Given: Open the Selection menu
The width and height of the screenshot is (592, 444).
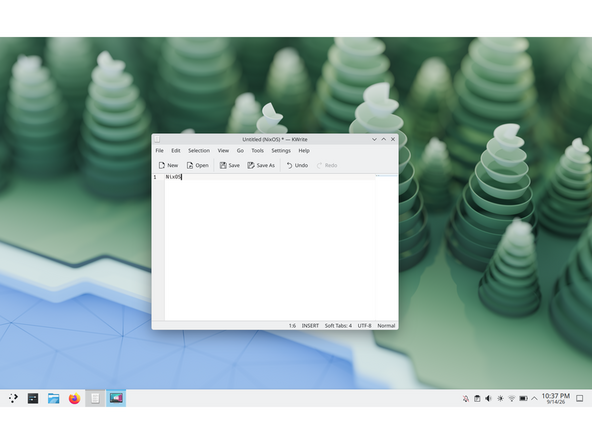Looking at the screenshot, I should pos(199,151).
